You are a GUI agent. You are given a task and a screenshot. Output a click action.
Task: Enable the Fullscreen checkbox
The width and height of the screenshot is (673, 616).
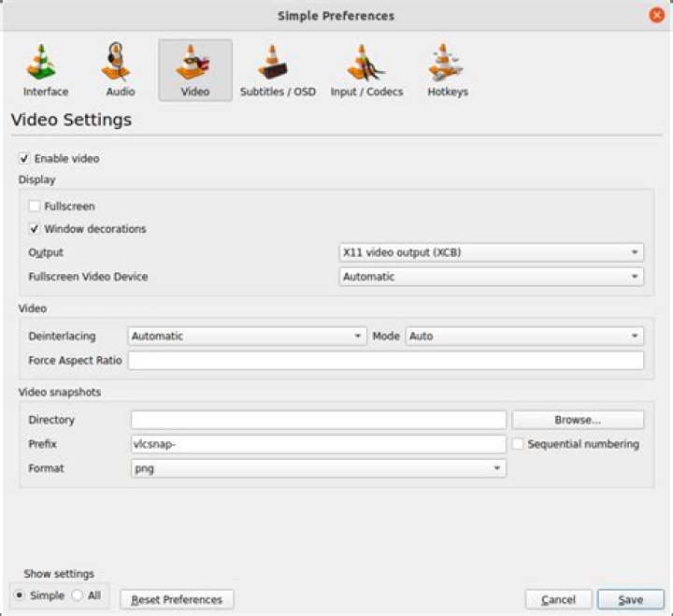(x=35, y=206)
